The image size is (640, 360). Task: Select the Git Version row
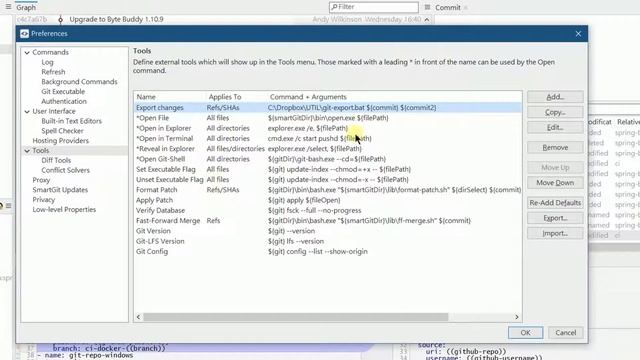coord(328,231)
